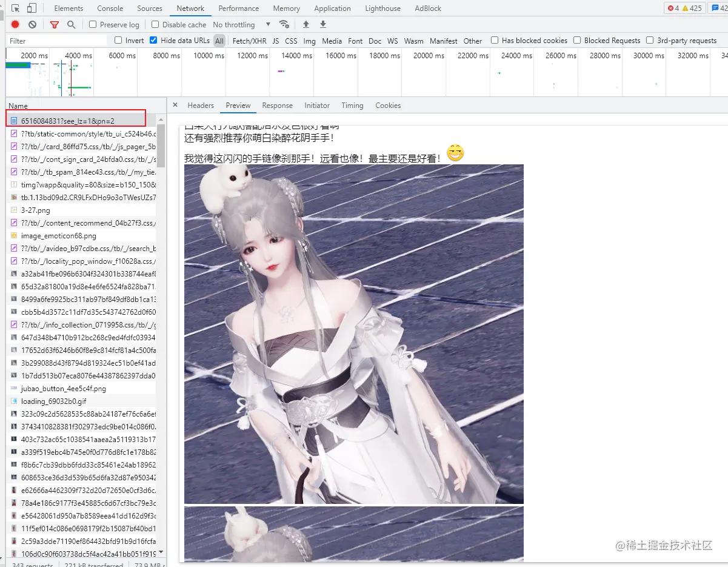The height and width of the screenshot is (567, 728).
Task: Open the Lighthouse panel tab
Action: click(382, 8)
